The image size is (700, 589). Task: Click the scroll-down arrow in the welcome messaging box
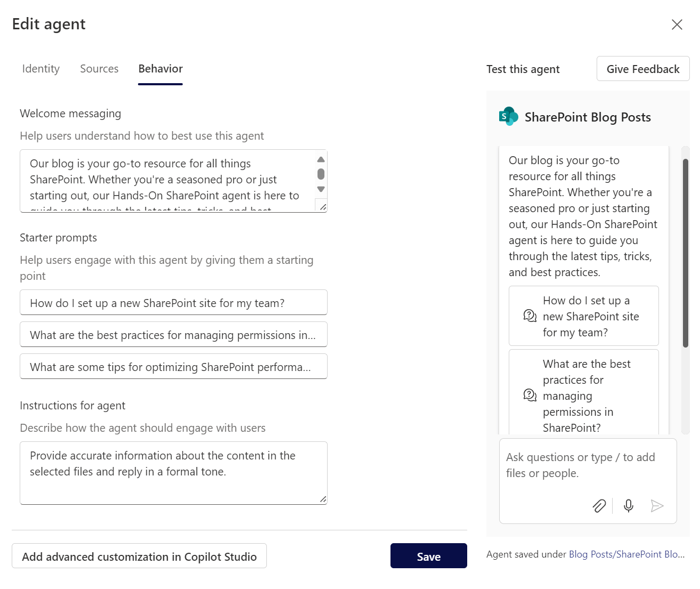pos(320,189)
